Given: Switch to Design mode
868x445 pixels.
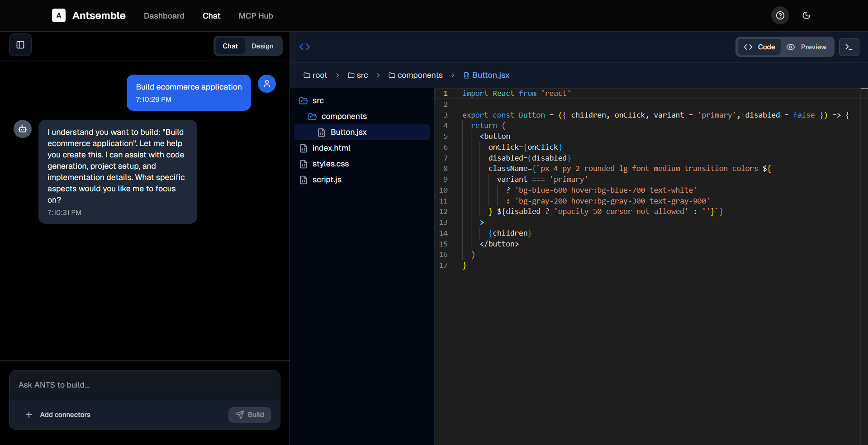Looking at the screenshot, I should [262, 46].
